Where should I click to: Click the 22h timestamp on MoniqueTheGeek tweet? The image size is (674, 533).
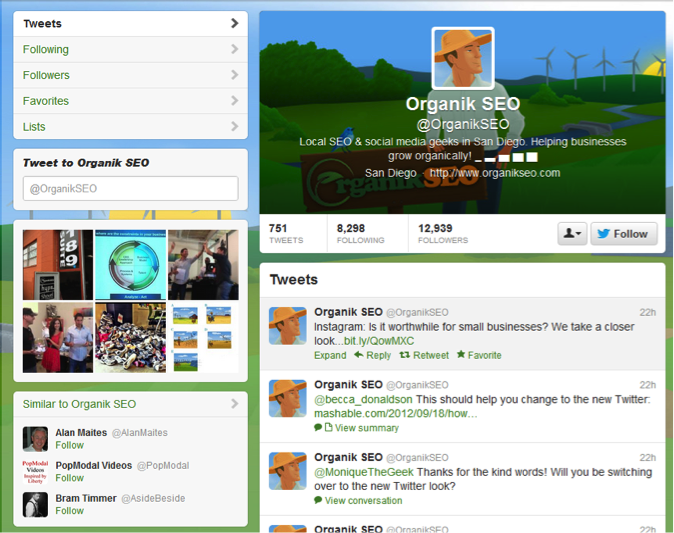647,458
